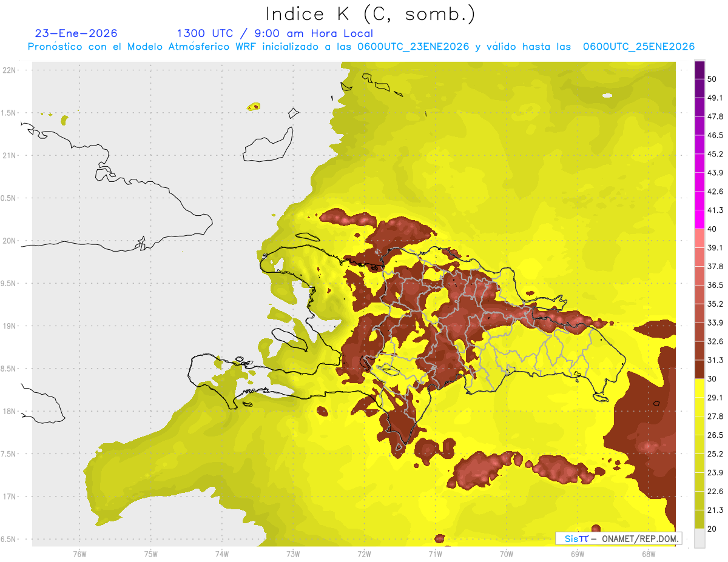Click legend value '29.1'
728x562 pixels.
point(715,398)
